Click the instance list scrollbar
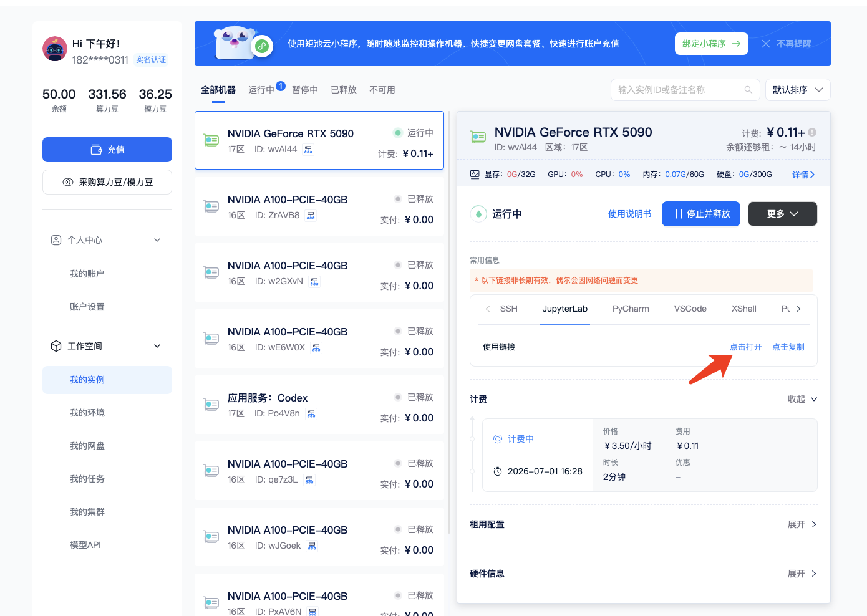Viewport: 867px width, 616px height. point(450,322)
